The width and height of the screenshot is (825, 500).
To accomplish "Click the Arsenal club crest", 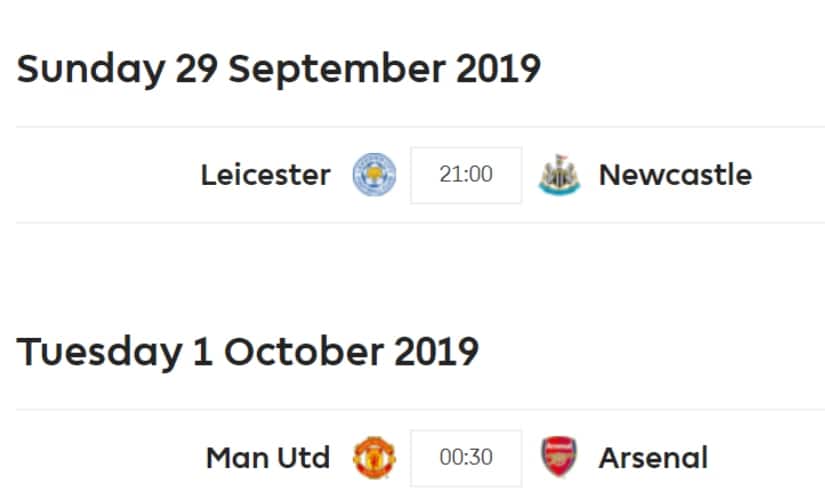I will coord(559,458).
